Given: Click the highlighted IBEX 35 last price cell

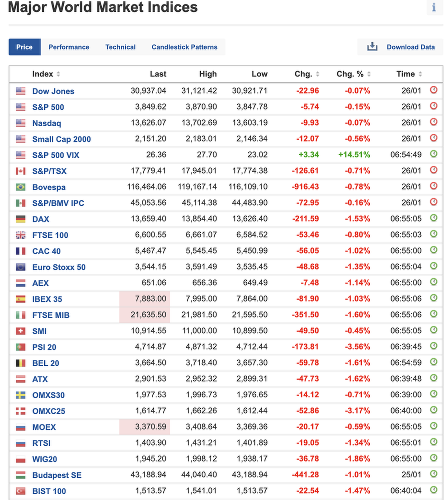Looking at the screenshot, I should 145,299.
